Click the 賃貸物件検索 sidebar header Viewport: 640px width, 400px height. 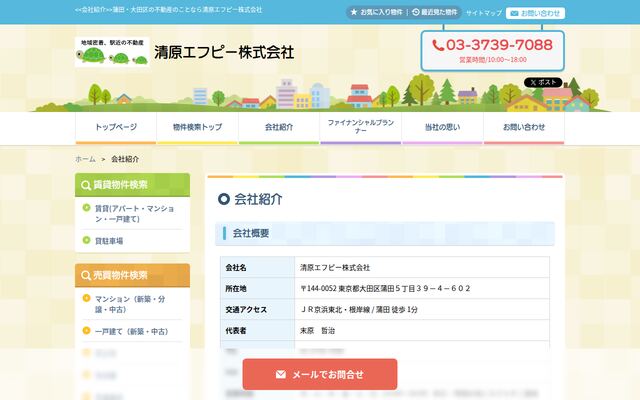(132, 185)
